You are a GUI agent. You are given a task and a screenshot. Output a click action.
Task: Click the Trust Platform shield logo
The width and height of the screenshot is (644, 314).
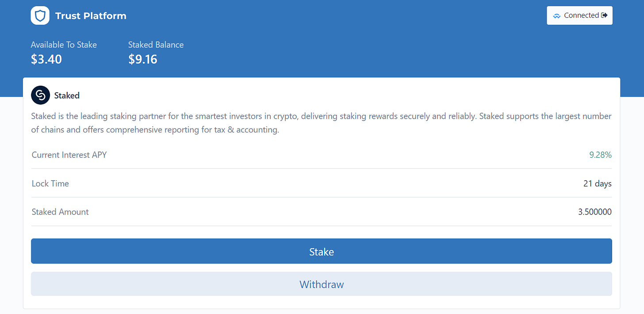[40, 16]
